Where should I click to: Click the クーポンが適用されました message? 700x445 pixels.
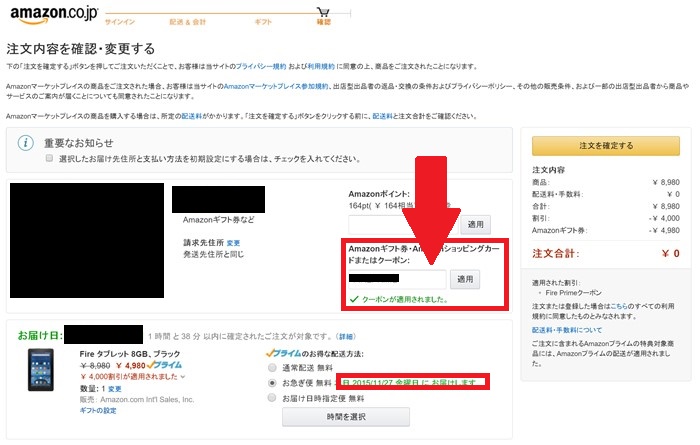tap(404, 299)
